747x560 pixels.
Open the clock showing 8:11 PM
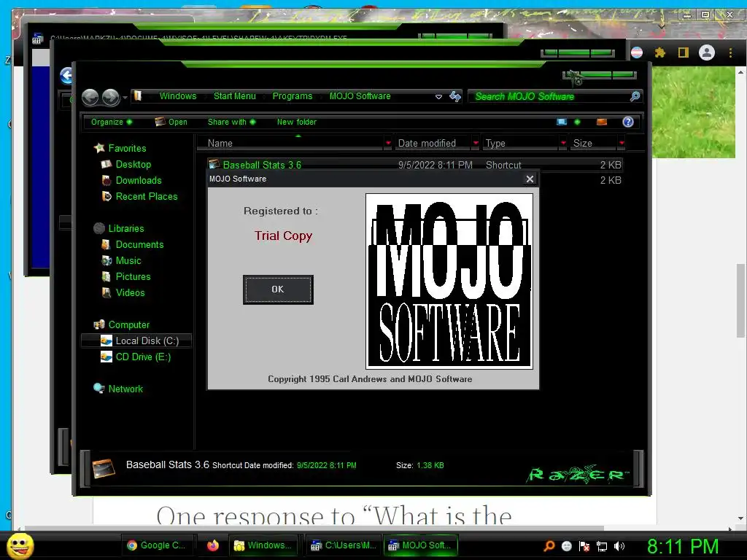pos(682,546)
